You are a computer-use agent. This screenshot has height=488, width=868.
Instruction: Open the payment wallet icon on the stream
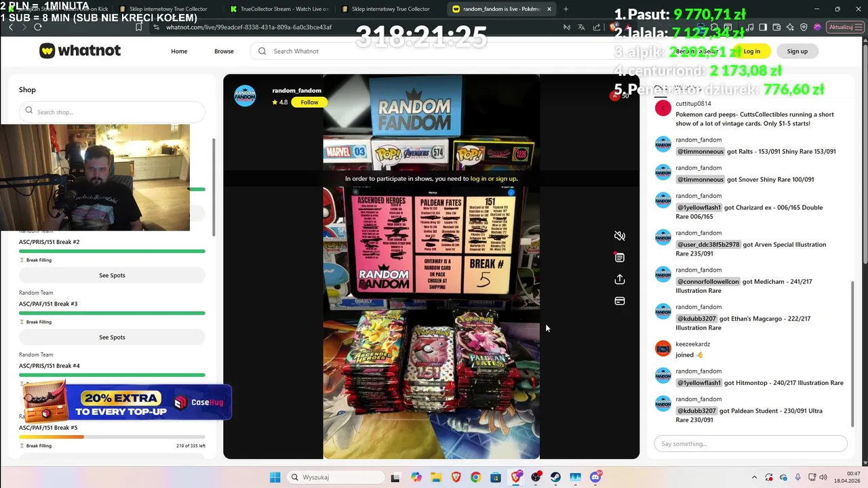(x=619, y=301)
